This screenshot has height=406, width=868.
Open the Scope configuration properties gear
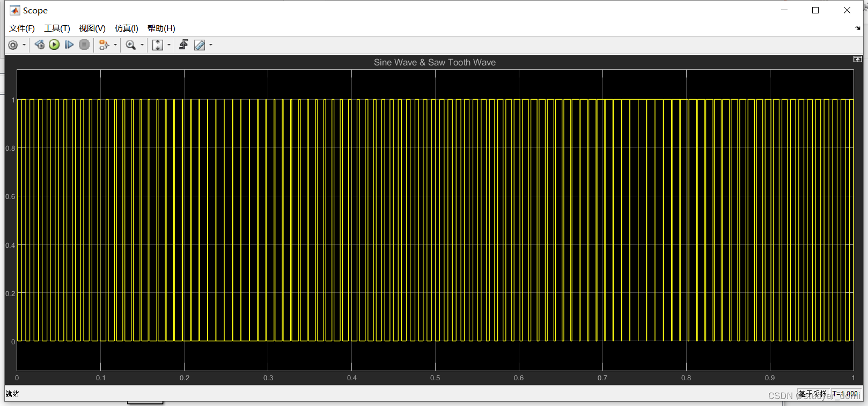[13, 45]
